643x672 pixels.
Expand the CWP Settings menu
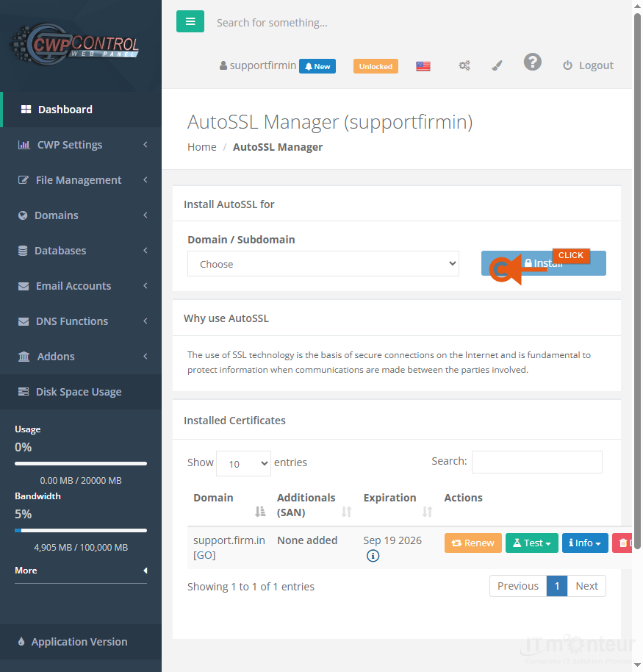81,145
